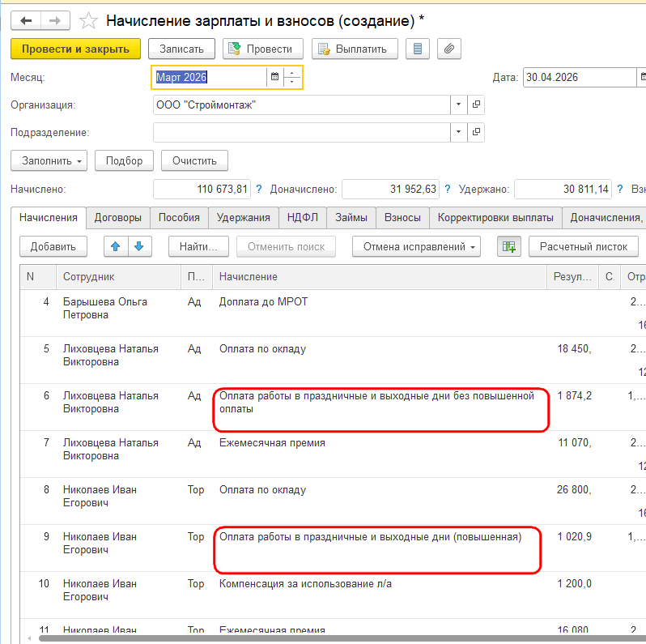646x644 pixels.
Task: Switch to the Удержания tab
Action: pyautogui.click(x=244, y=218)
